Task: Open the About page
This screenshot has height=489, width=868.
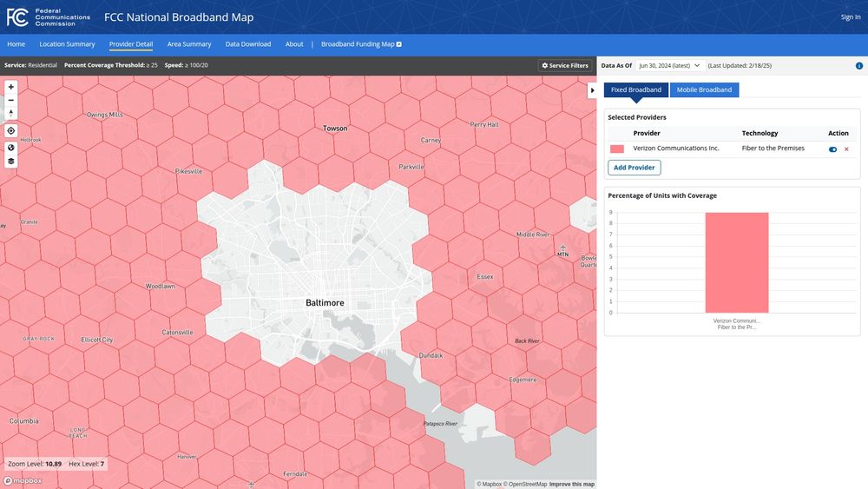Action: click(x=294, y=44)
